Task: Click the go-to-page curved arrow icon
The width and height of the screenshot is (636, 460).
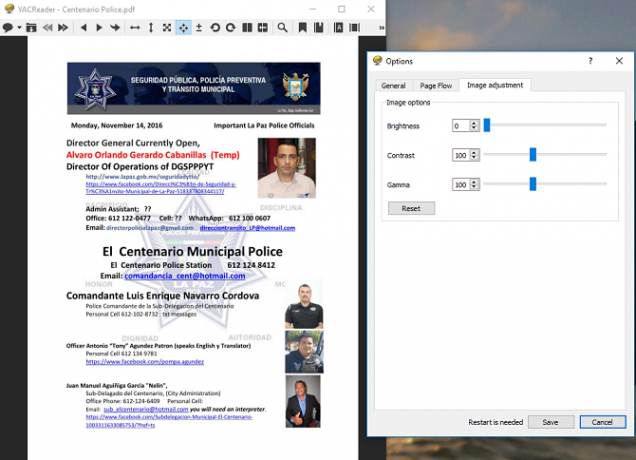Action: [115, 28]
